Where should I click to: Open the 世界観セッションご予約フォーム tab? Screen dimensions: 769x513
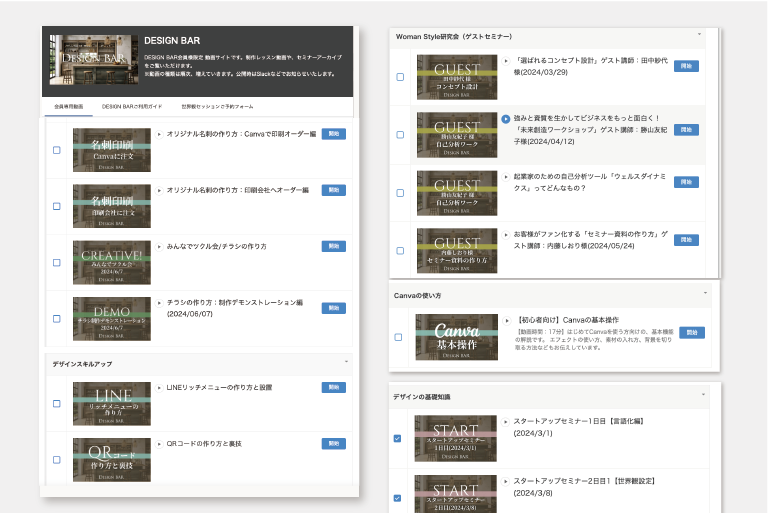point(216,106)
